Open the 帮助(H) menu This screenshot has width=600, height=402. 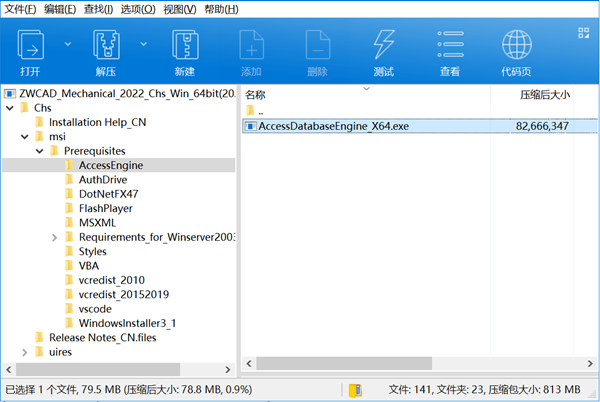[221, 9]
